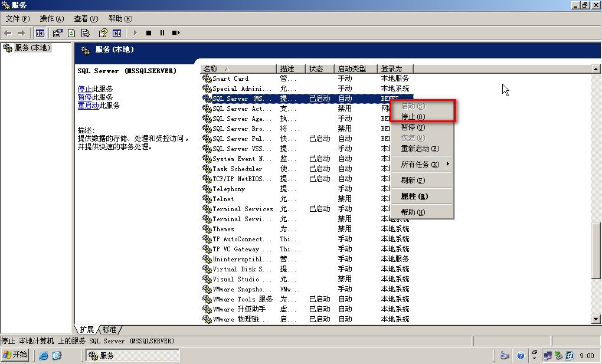Click the Start Service play icon

tap(135, 33)
